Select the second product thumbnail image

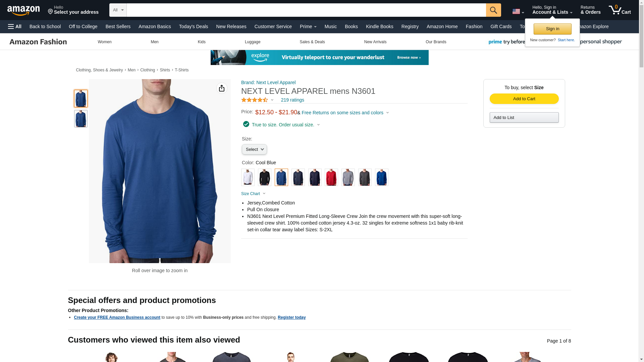tap(81, 119)
